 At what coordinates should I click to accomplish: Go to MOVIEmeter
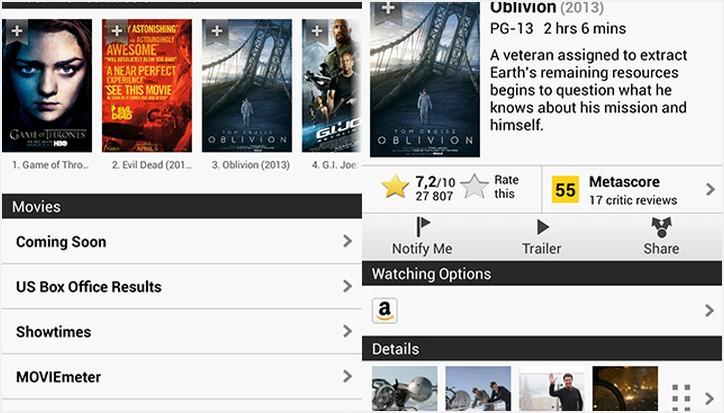pyautogui.click(x=182, y=377)
